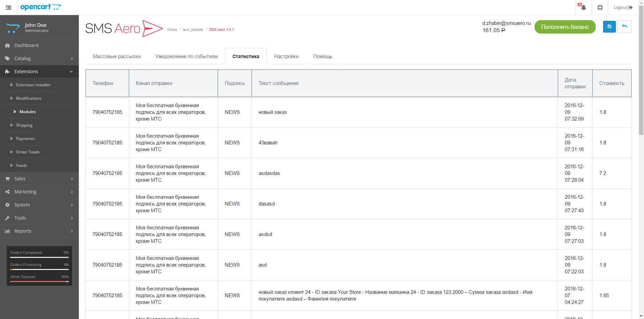
Task: Click the Dashboard menu label
Action: coord(26,45)
